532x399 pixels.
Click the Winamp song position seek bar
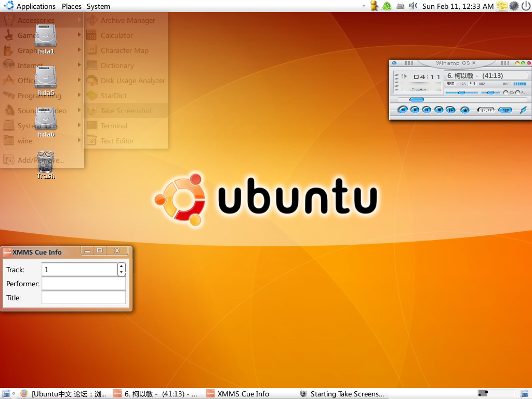[461, 100]
